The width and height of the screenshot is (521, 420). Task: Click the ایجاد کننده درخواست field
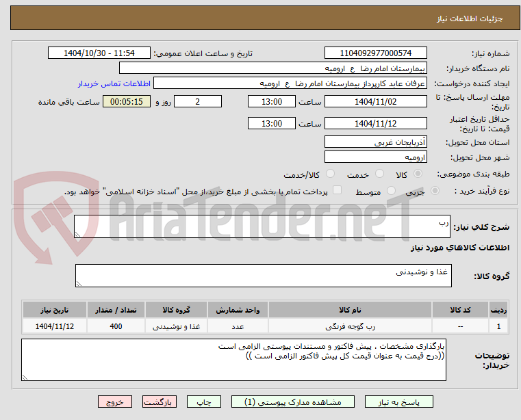(290, 83)
